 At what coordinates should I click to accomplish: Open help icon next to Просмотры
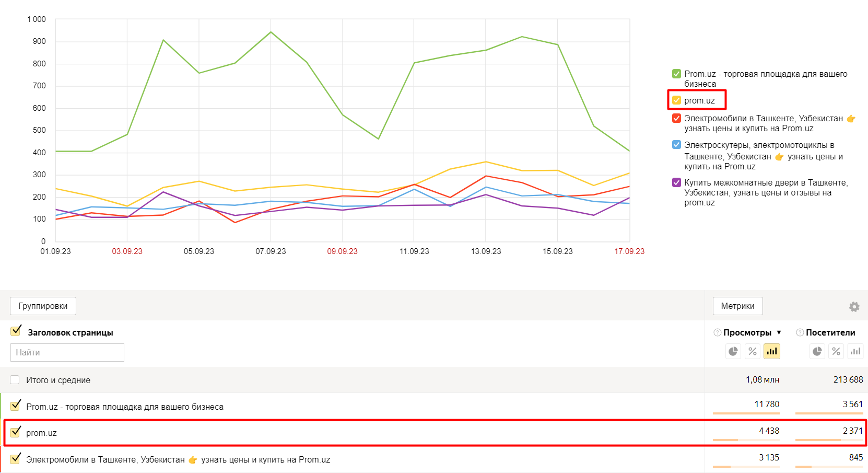[x=718, y=332]
